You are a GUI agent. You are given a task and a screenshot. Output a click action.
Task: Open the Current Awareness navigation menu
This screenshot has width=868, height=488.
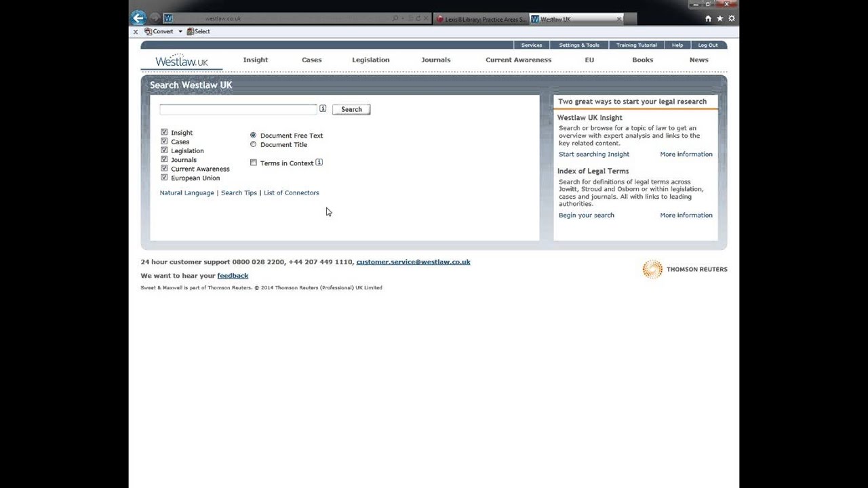[x=519, y=60]
